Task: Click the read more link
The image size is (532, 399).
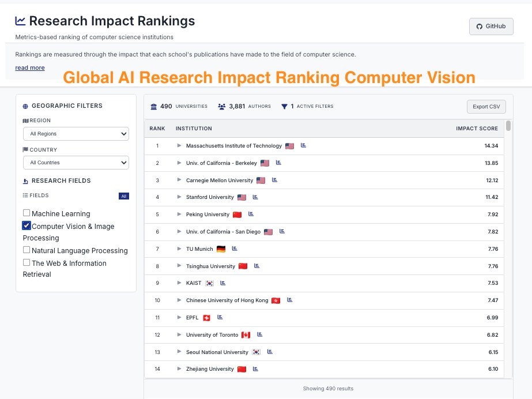Action: tap(29, 67)
